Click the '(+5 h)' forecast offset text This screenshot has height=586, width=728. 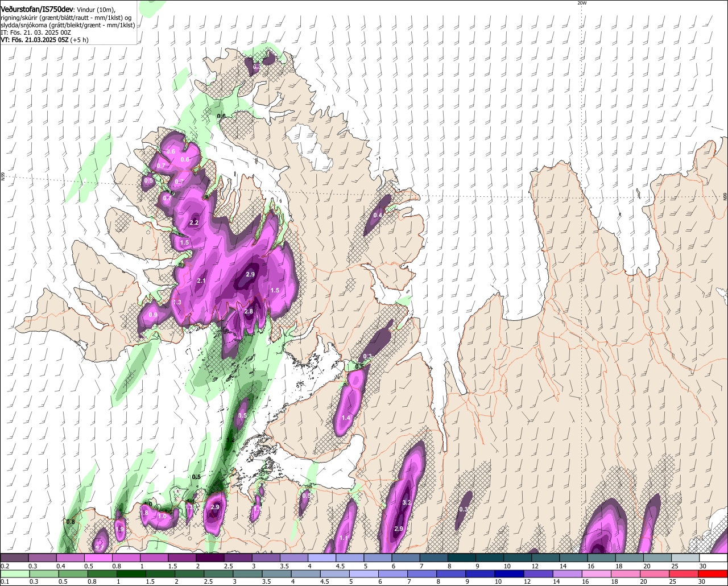pyautogui.click(x=80, y=40)
